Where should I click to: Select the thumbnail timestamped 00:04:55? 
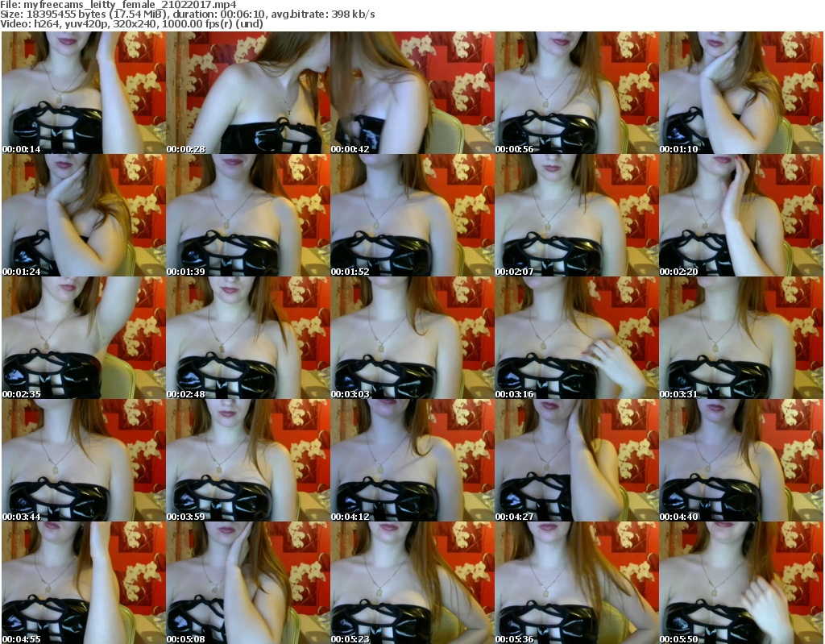(84, 583)
